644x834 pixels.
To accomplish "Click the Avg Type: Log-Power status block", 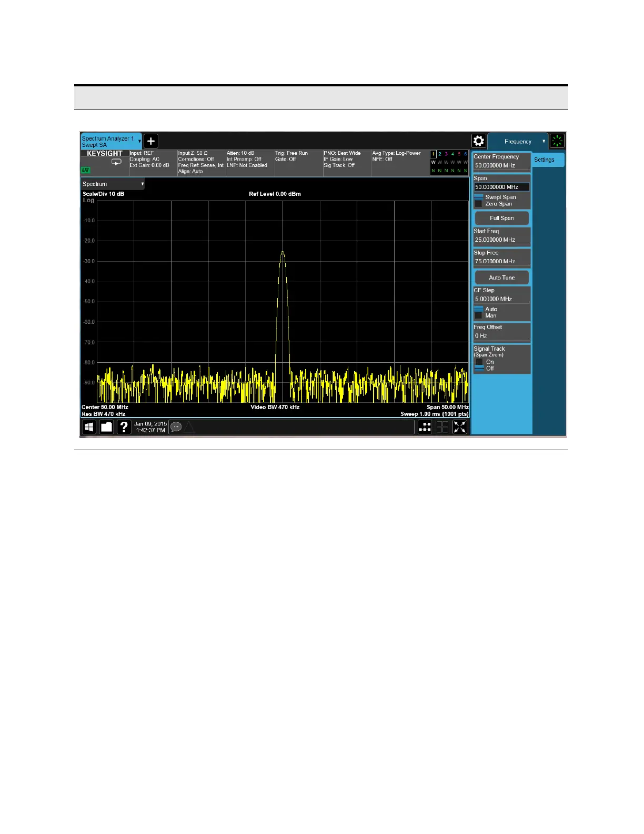I will pyautogui.click(x=400, y=162).
